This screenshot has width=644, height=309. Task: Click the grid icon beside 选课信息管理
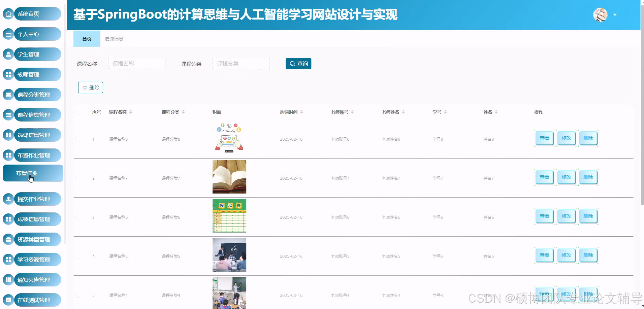(x=8, y=135)
